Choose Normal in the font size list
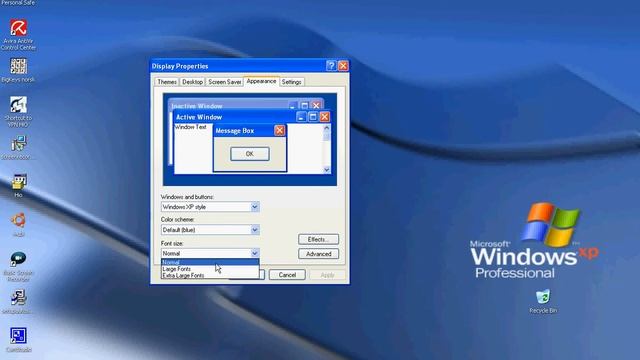 [x=210, y=262]
